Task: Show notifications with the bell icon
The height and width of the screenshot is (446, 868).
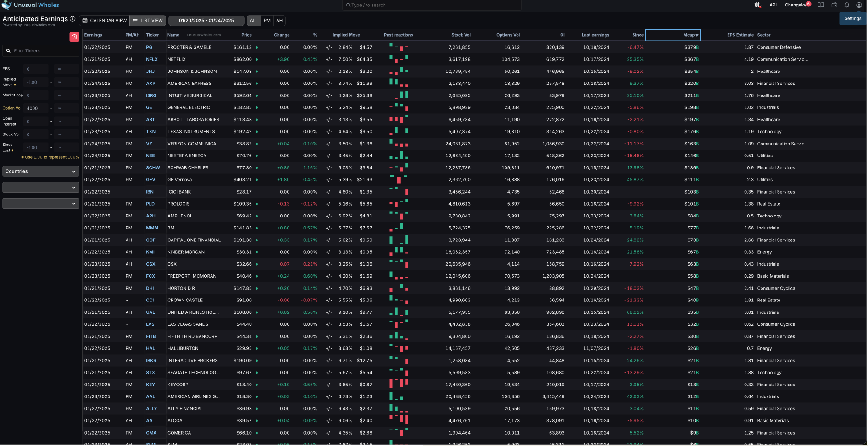Action: (847, 5)
